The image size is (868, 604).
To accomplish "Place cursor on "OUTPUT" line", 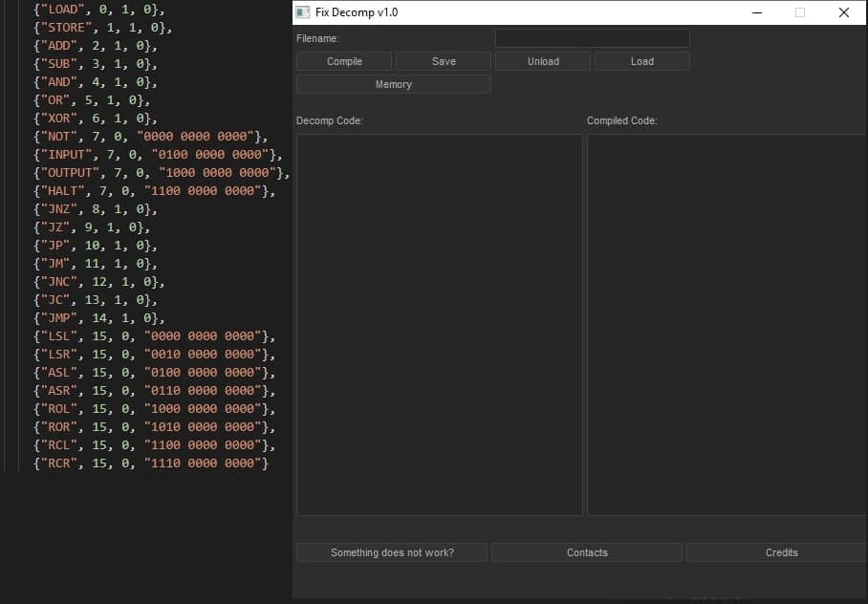I will 162,173.
